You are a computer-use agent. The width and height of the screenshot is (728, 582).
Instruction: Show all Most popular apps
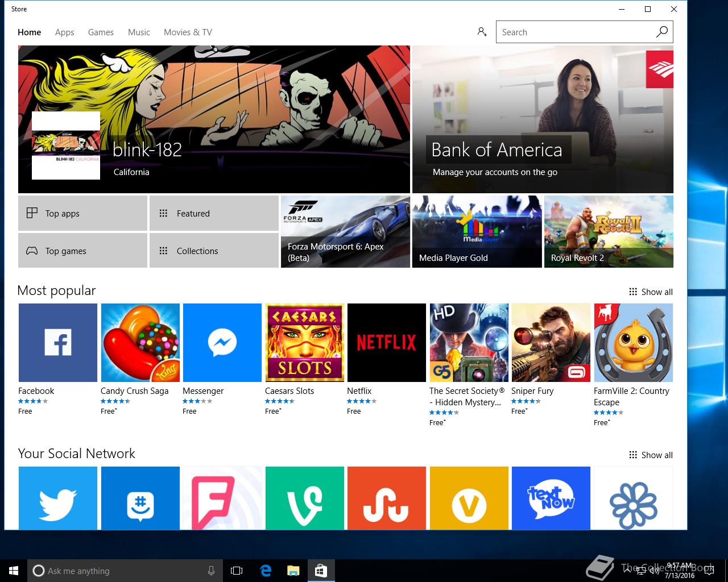[x=651, y=292]
